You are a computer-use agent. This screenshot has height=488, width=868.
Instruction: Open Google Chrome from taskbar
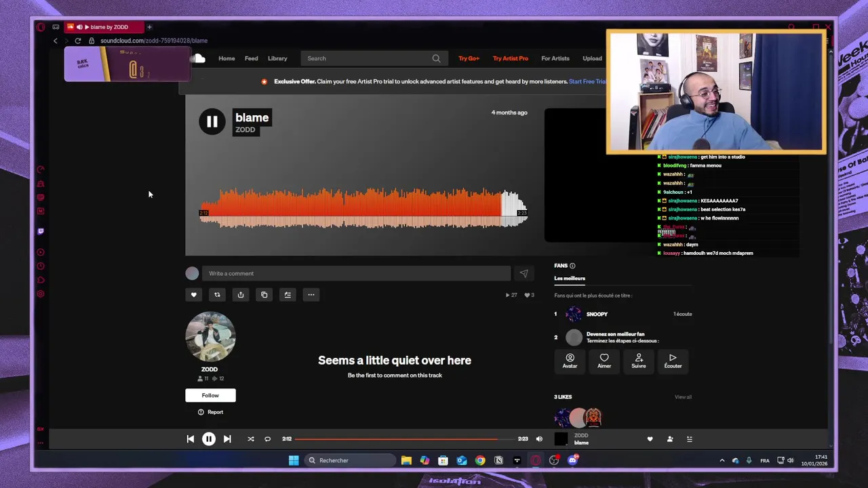click(480, 461)
